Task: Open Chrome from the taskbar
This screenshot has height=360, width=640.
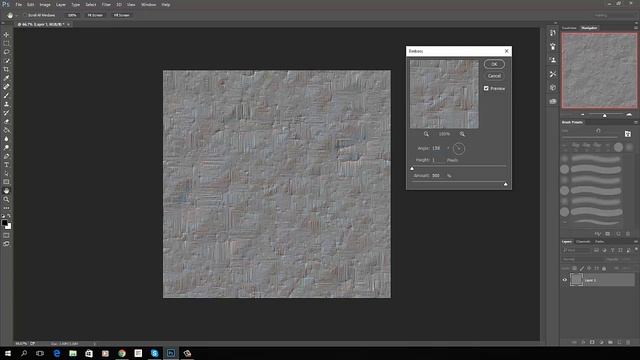Action: point(122,353)
